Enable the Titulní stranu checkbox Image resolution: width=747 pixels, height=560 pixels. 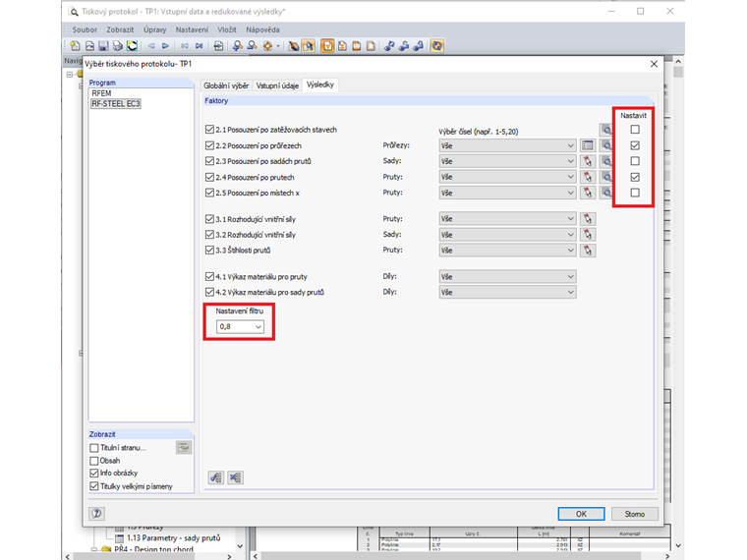(93, 448)
